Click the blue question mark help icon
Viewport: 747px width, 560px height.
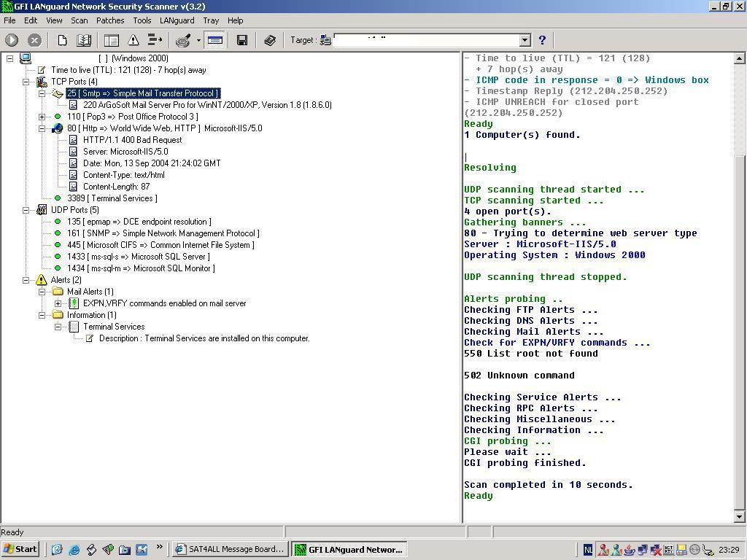[x=542, y=41]
